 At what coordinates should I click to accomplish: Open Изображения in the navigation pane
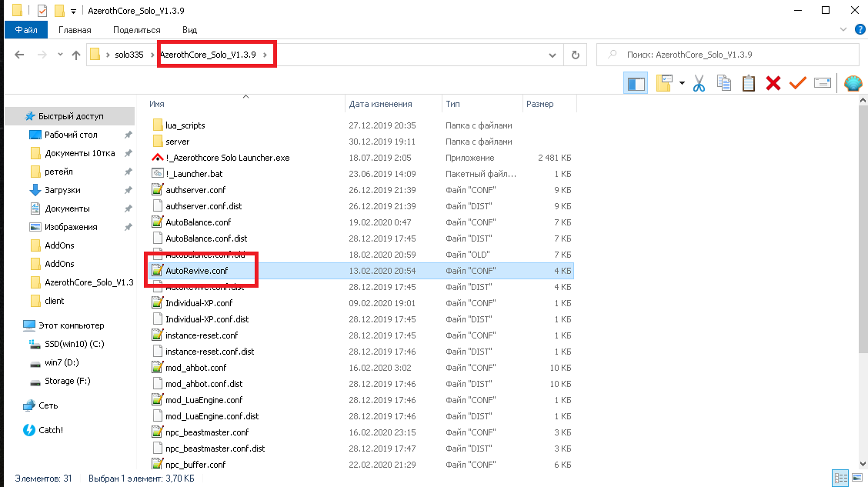70,227
